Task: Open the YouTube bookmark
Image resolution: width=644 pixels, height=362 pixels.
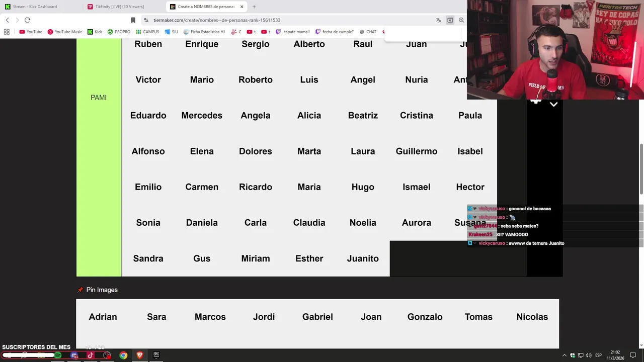Action: (x=31, y=32)
